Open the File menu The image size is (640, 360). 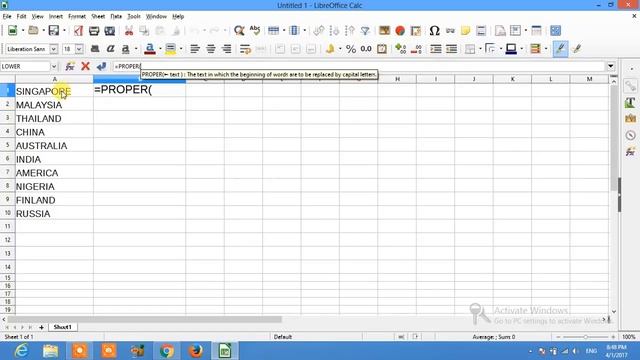tap(7, 16)
